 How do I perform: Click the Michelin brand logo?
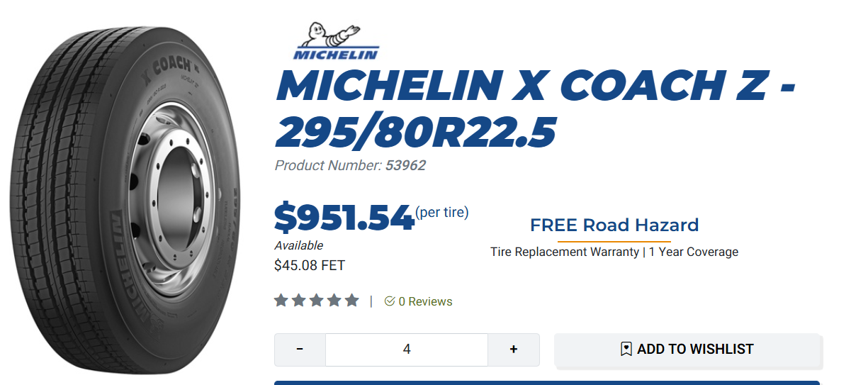click(336, 41)
